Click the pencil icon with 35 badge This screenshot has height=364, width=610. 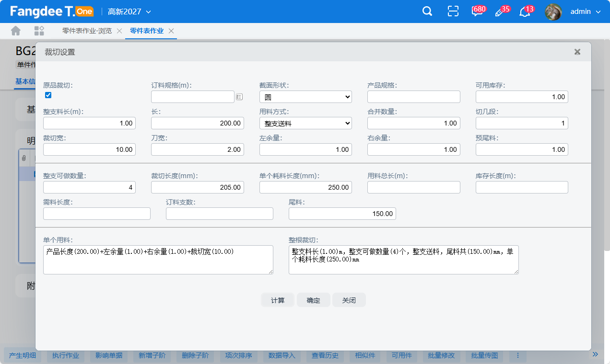(500, 12)
